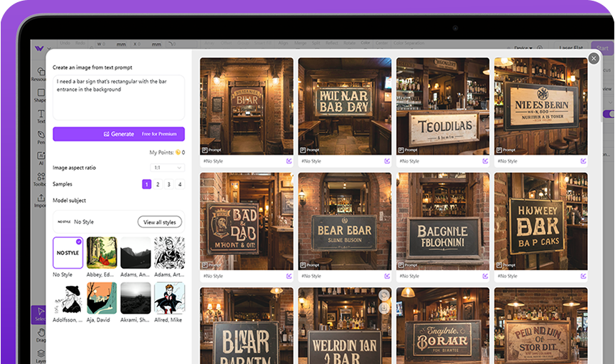Click the Prompt icon on the HUWEEY BAR image
This screenshot has height=364, width=615.
pyautogui.click(x=499, y=265)
